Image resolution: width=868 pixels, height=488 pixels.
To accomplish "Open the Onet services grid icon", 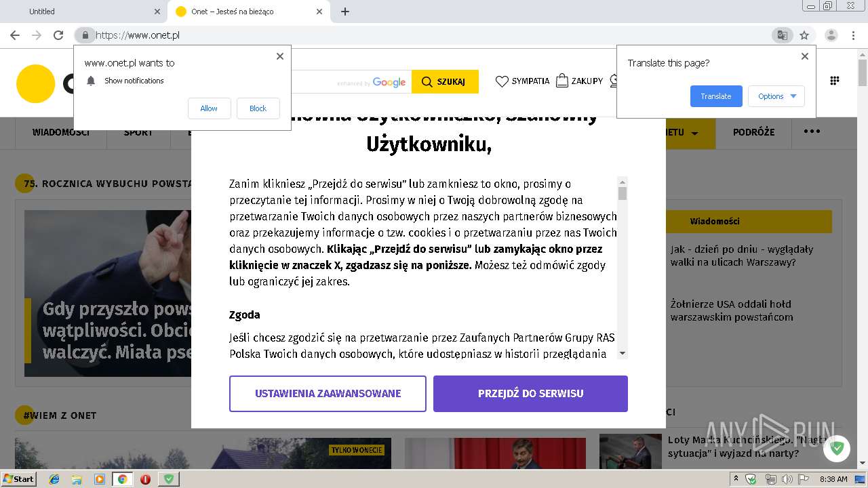I will point(835,81).
